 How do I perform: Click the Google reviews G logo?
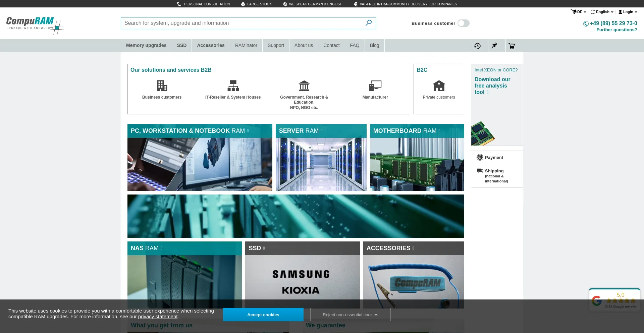coord(597,300)
